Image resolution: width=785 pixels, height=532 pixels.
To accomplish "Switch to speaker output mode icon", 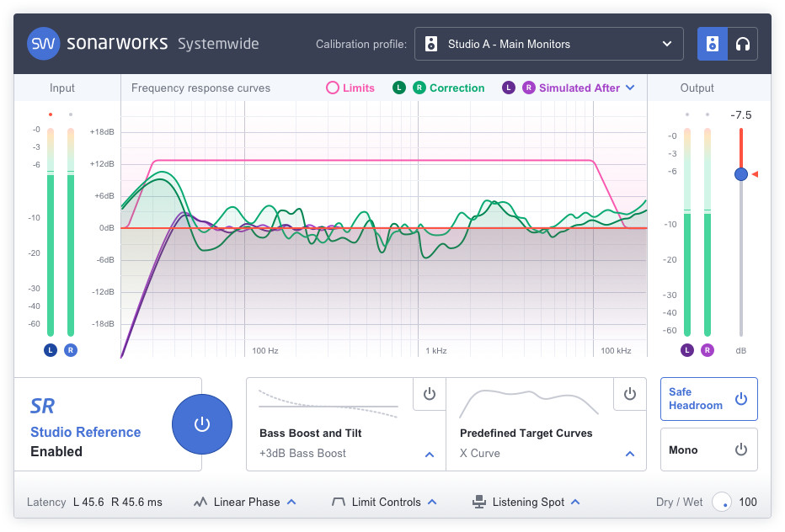I will point(712,44).
